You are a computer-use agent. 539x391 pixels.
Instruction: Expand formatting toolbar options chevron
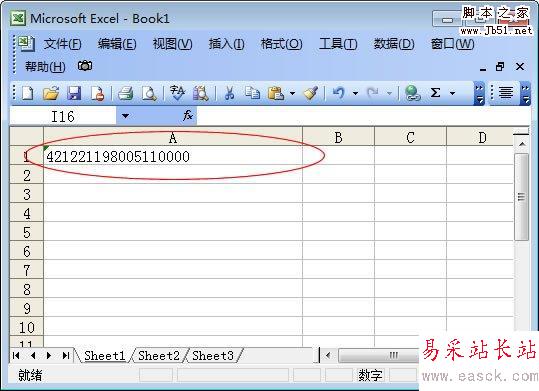click(525, 93)
